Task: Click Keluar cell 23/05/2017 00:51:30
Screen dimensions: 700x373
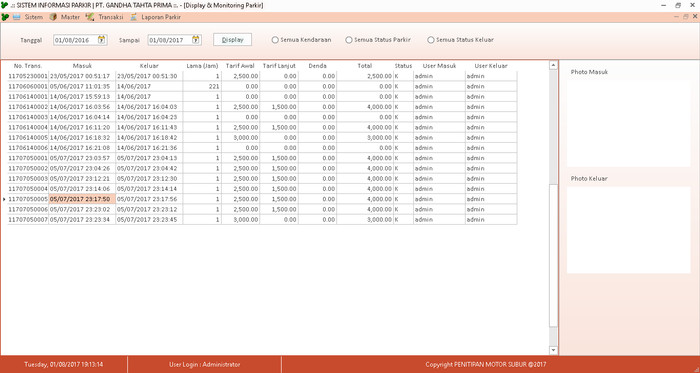Action: [149, 76]
